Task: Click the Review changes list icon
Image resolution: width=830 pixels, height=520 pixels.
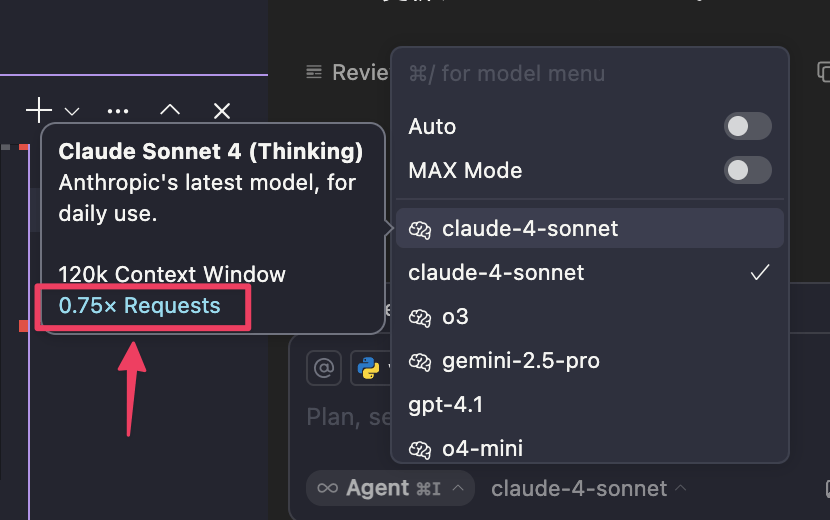Action: [x=314, y=72]
